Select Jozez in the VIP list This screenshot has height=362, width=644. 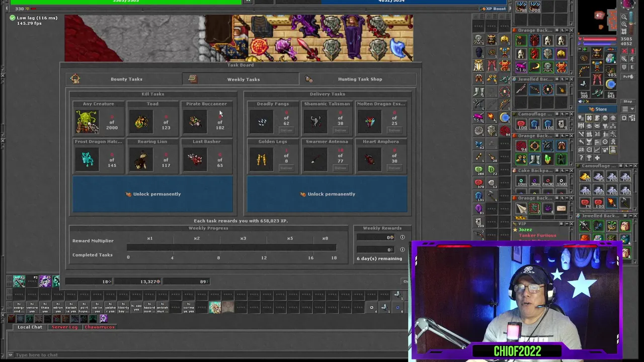tap(525, 230)
